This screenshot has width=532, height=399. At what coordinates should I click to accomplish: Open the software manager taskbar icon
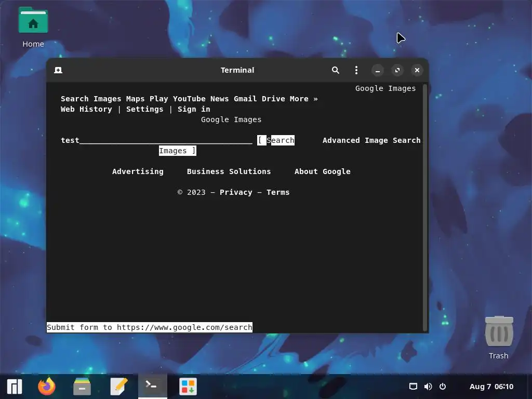pos(188,387)
